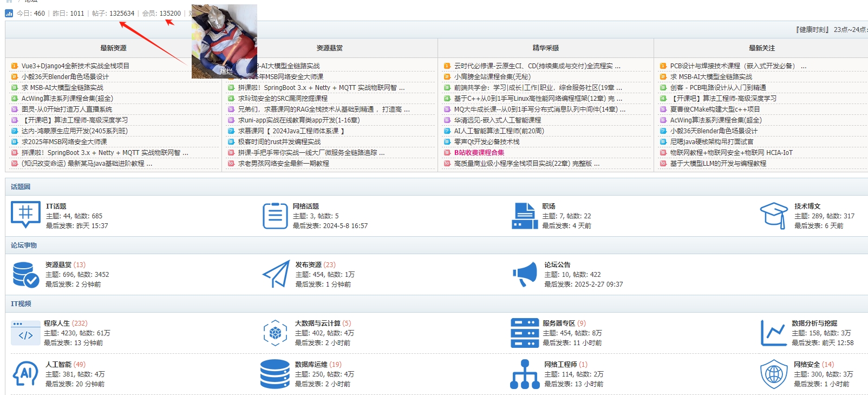This screenshot has height=395, width=868.
Task: Open the 论坛公告 forum title
Action: pyautogui.click(x=557, y=265)
